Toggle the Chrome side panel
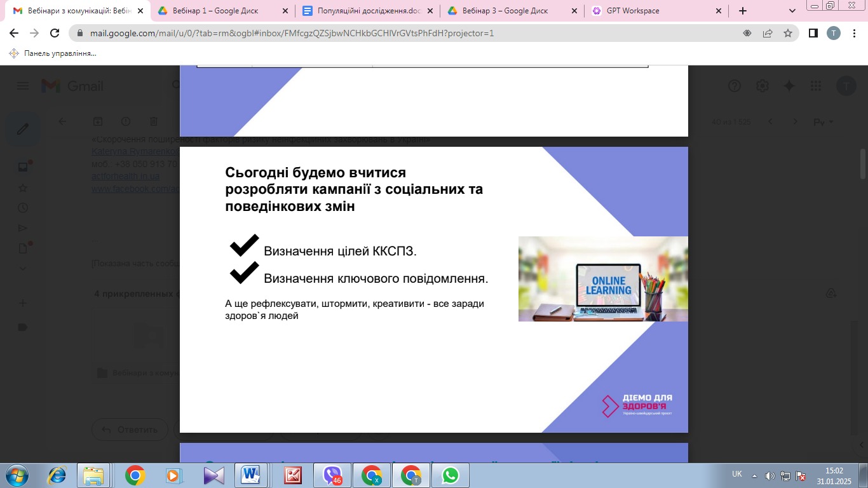 pyautogui.click(x=813, y=33)
